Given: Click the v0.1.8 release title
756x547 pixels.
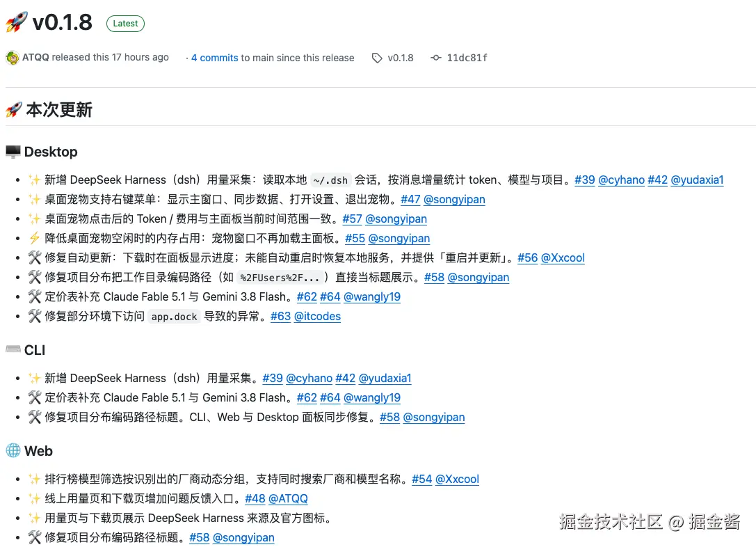Looking at the screenshot, I should click(62, 22).
